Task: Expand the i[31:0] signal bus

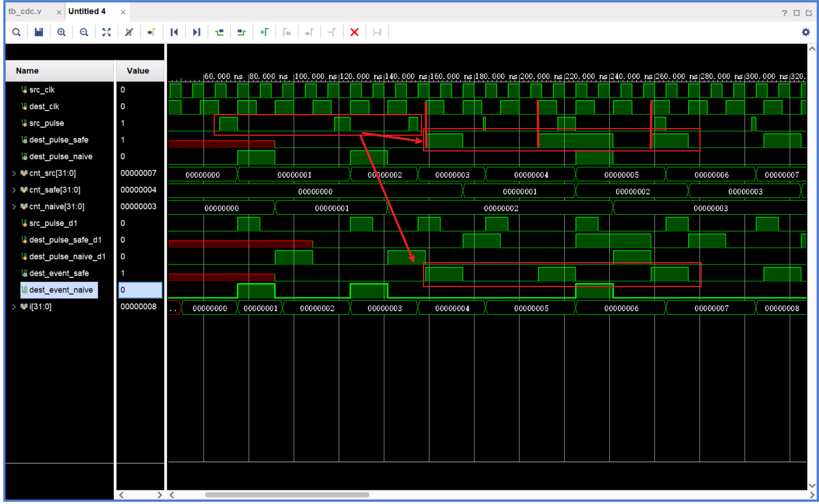Action: (x=14, y=307)
